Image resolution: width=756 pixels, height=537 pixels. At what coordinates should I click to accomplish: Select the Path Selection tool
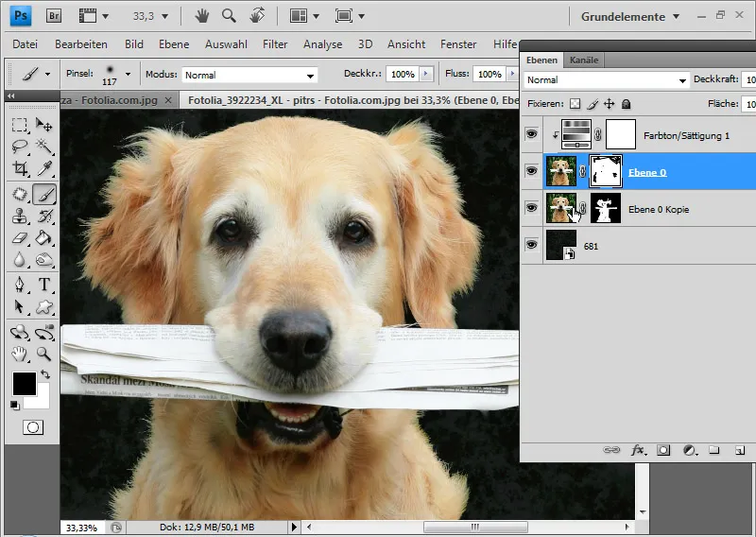point(20,306)
